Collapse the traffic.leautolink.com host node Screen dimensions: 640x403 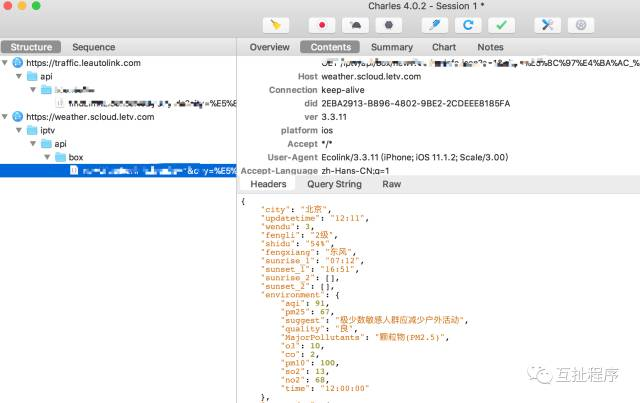pyautogui.click(x=5, y=63)
